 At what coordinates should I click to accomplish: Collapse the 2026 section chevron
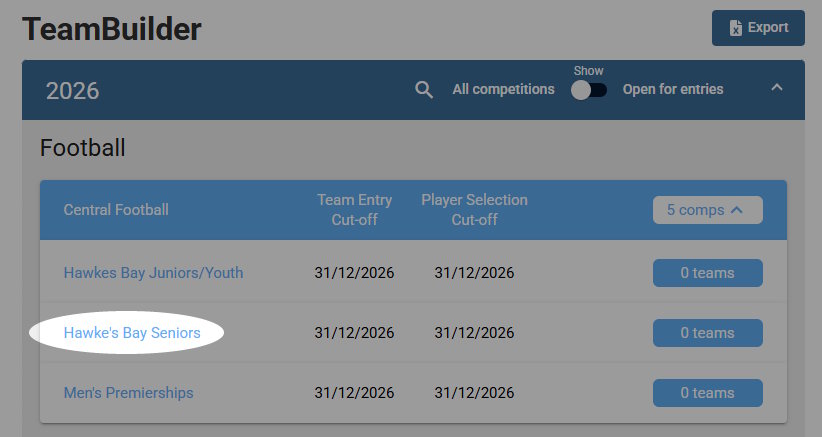click(776, 88)
